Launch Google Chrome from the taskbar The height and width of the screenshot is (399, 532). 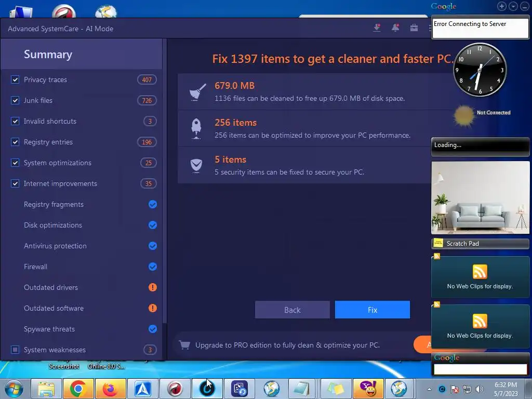click(x=78, y=389)
